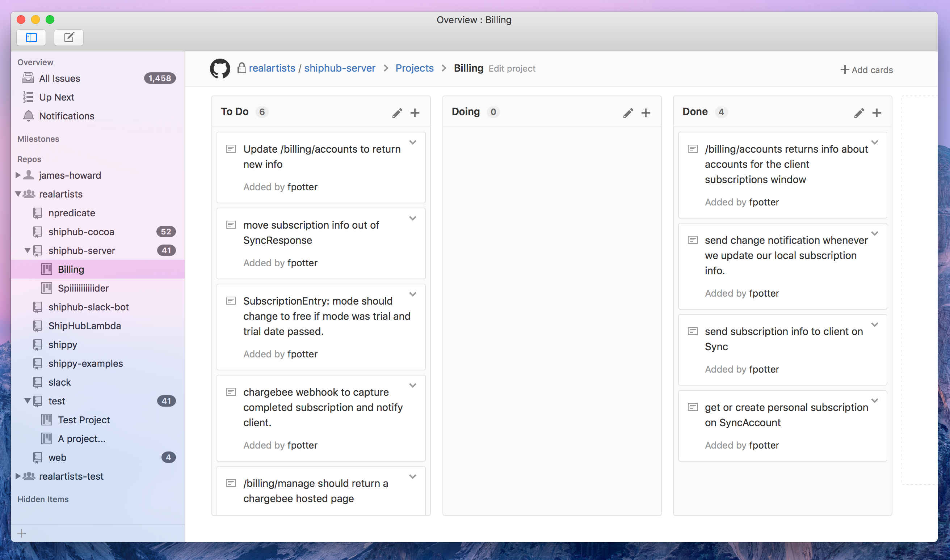The image size is (950, 560).
Task: Click the Billing project board icon
Action: (x=46, y=269)
